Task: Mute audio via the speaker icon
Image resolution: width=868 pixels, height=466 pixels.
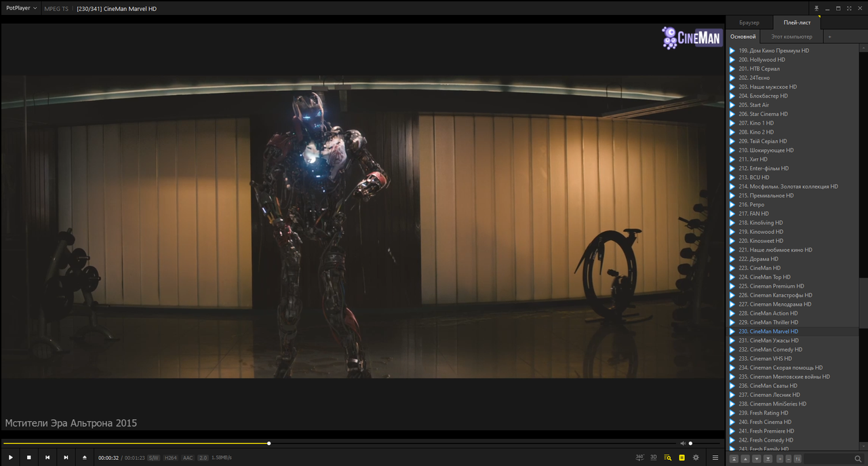Action: pos(683,444)
